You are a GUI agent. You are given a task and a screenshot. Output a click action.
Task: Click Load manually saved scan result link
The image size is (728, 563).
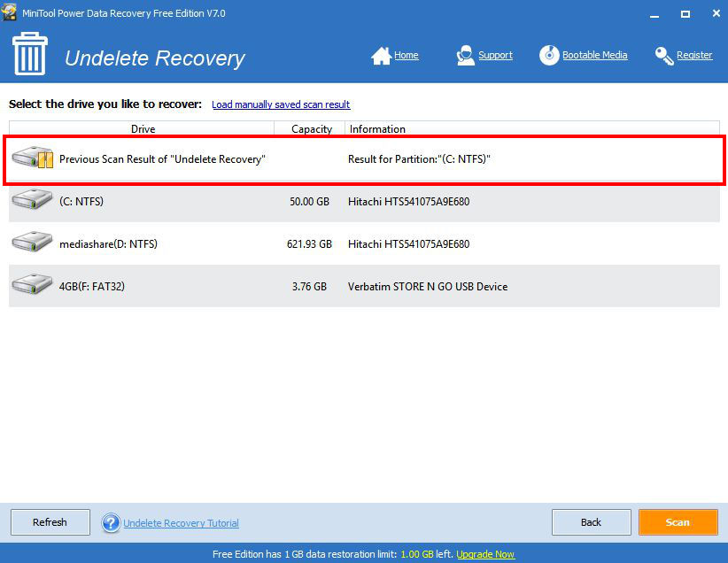[281, 104]
